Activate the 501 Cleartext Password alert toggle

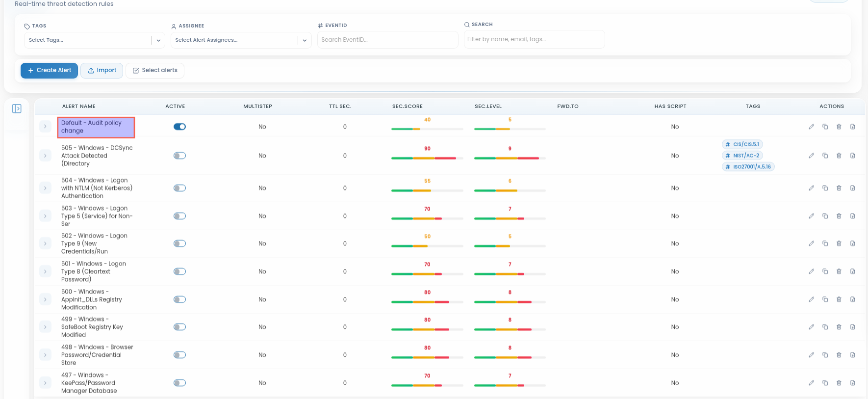179,271
